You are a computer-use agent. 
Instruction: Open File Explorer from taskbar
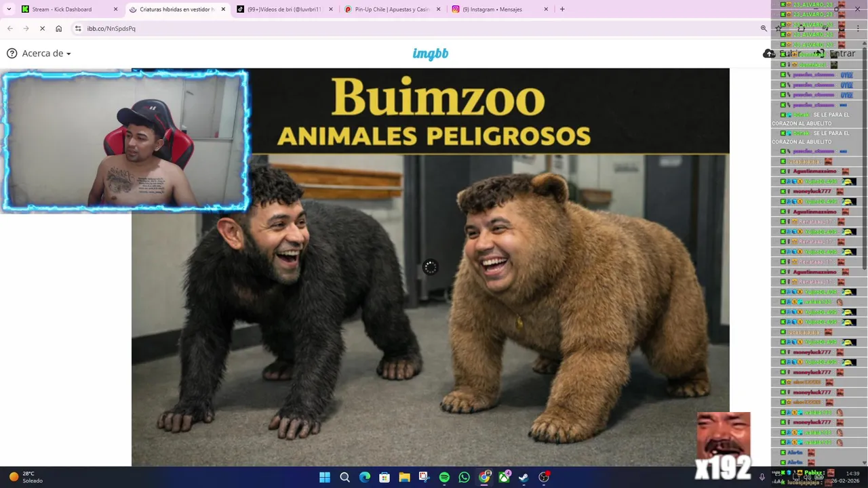point(404,477)
